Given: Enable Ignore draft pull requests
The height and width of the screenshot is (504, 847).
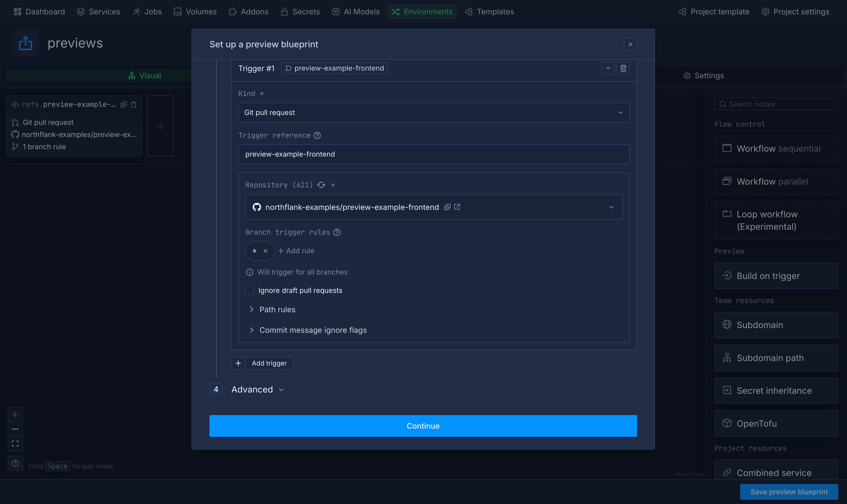Looking at the screenshot, I should coord(249,290).
